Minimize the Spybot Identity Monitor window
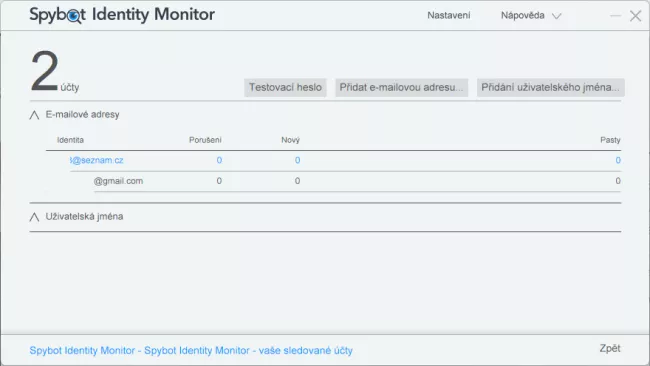The image size is (650, 366). tap(616, 16)
